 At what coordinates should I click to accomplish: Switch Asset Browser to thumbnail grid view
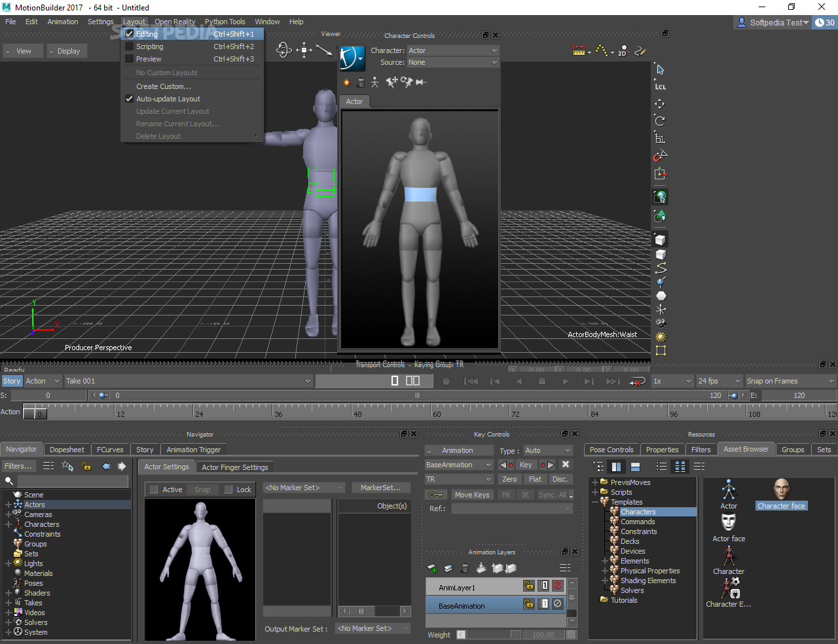point(680,467)
